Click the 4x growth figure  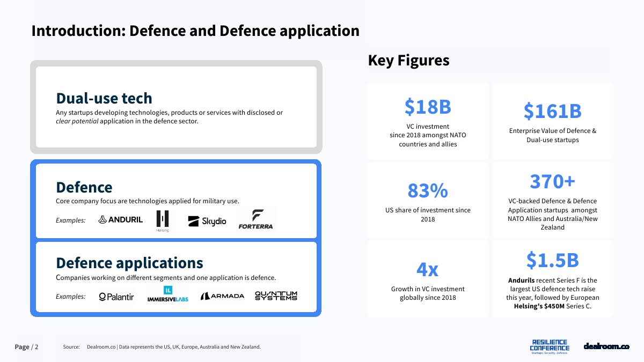(428, 269)
